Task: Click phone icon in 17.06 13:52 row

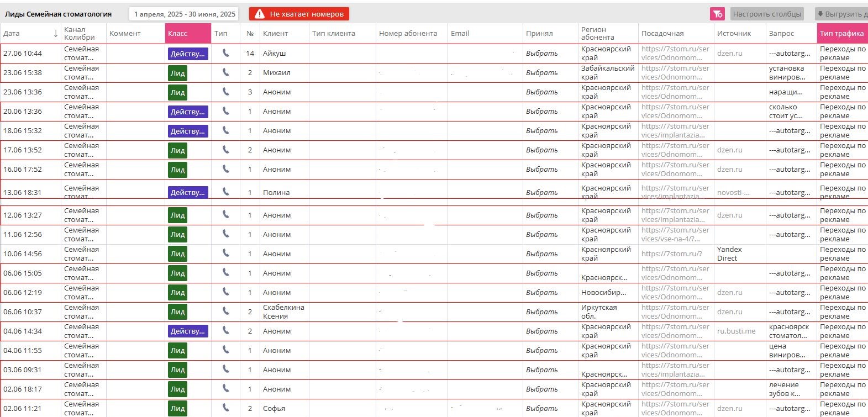Action: 225,150
